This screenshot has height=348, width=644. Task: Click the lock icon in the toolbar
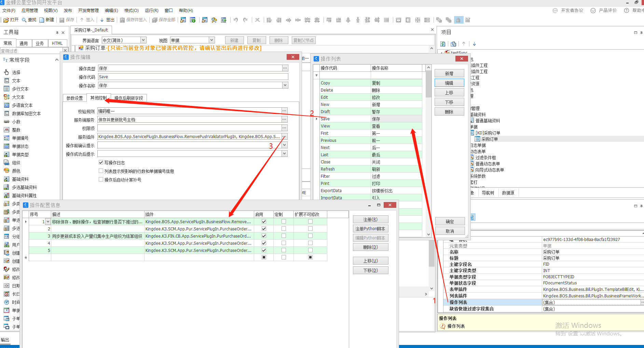pos(458,20)
